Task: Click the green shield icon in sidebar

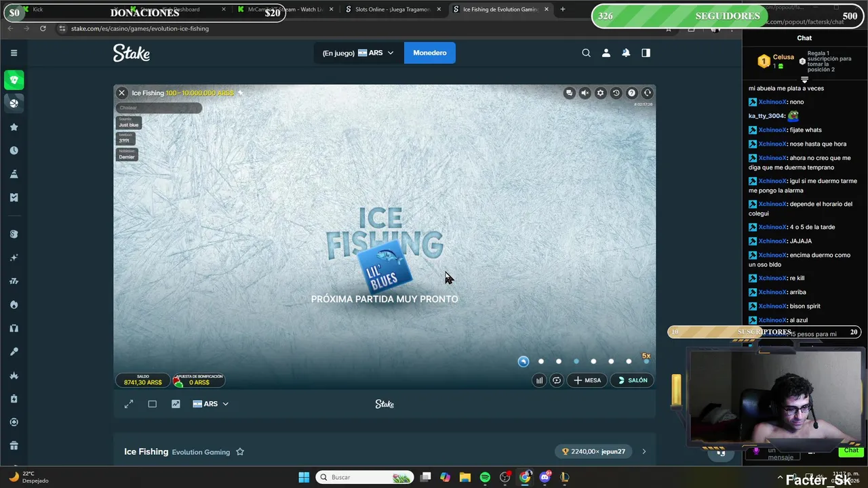Action: pyautogui.click(x=14, y=80)
